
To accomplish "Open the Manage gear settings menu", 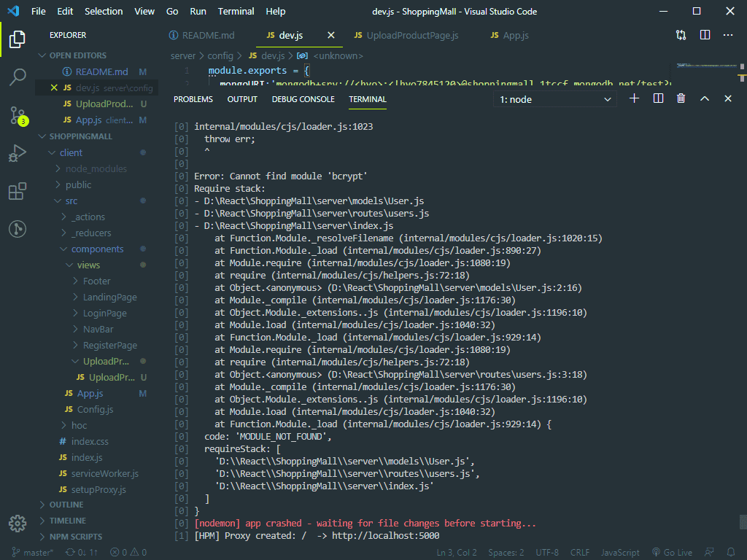I will pyautogui.click(x=18, y=524).
